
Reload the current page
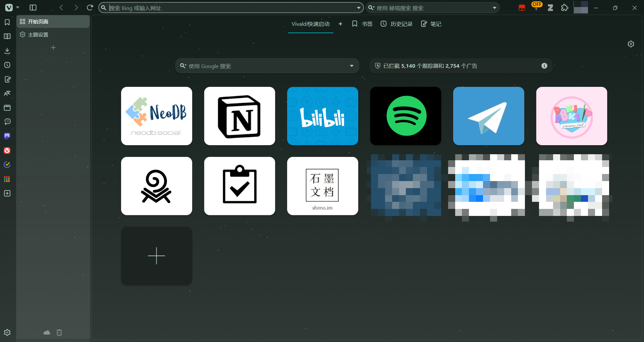pos(90,7)
